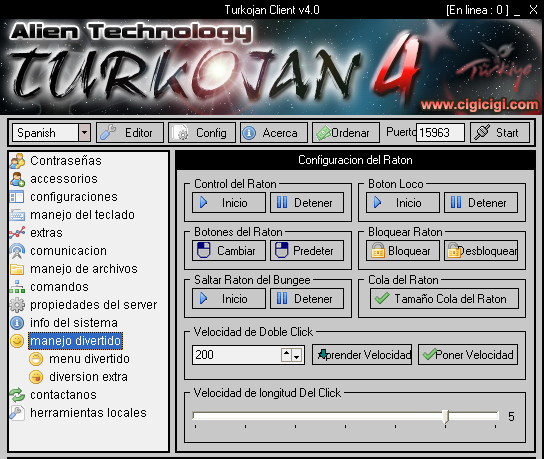Click Detener under Control del Raton
The image size is (544, 459).
(307, 203)
